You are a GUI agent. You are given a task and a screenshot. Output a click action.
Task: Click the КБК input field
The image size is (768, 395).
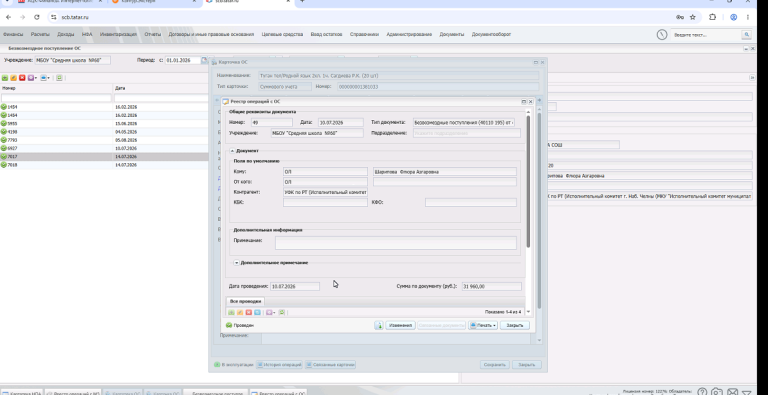(x=325, y=202)
